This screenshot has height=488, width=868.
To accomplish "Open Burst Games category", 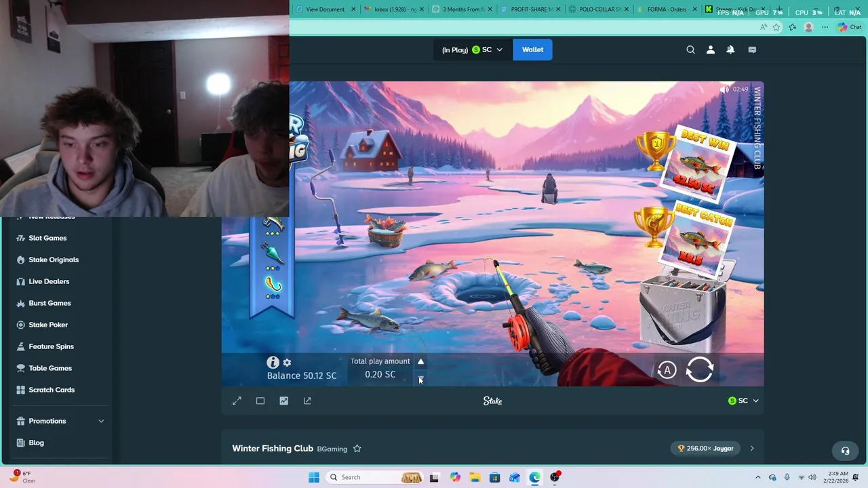I will click(x=50, y=303).
